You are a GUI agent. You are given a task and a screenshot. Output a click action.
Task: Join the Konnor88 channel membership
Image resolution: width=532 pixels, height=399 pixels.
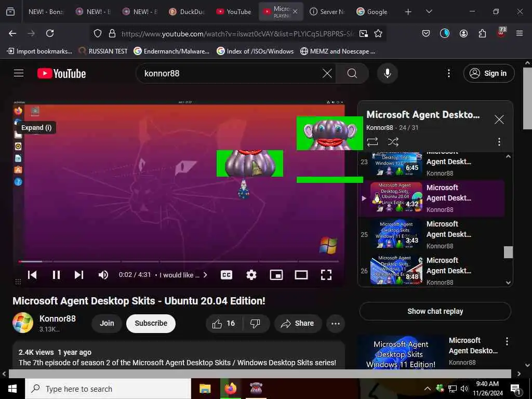107,323
